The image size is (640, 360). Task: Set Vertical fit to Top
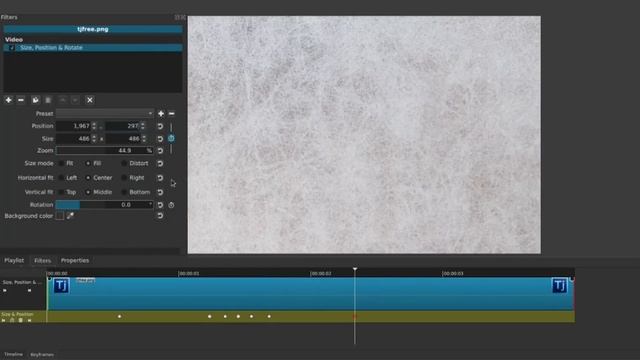(x=67, y=192)
